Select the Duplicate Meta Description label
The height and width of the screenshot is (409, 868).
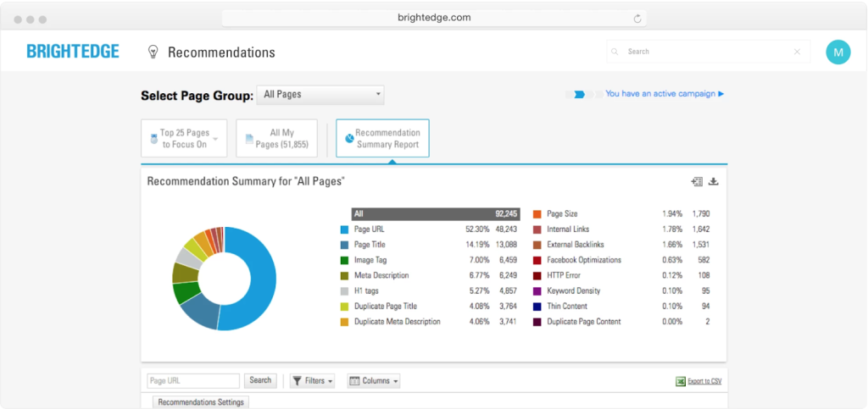point(398,322)
